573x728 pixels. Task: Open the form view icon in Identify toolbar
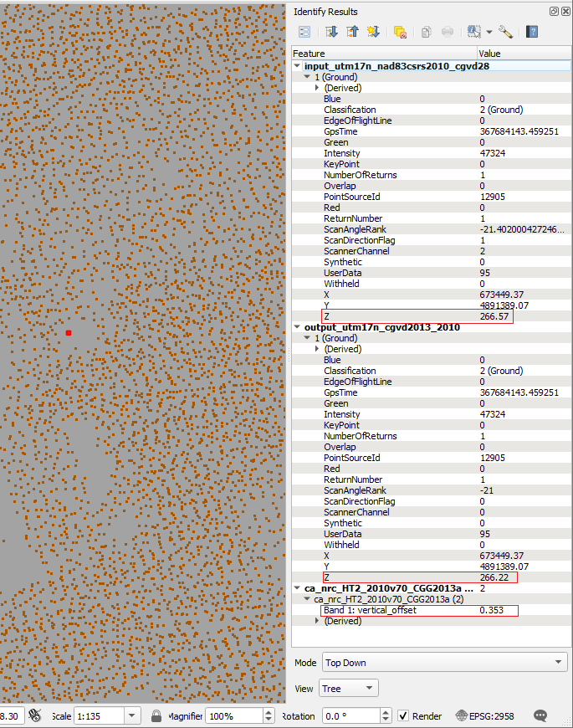point(304,32)
